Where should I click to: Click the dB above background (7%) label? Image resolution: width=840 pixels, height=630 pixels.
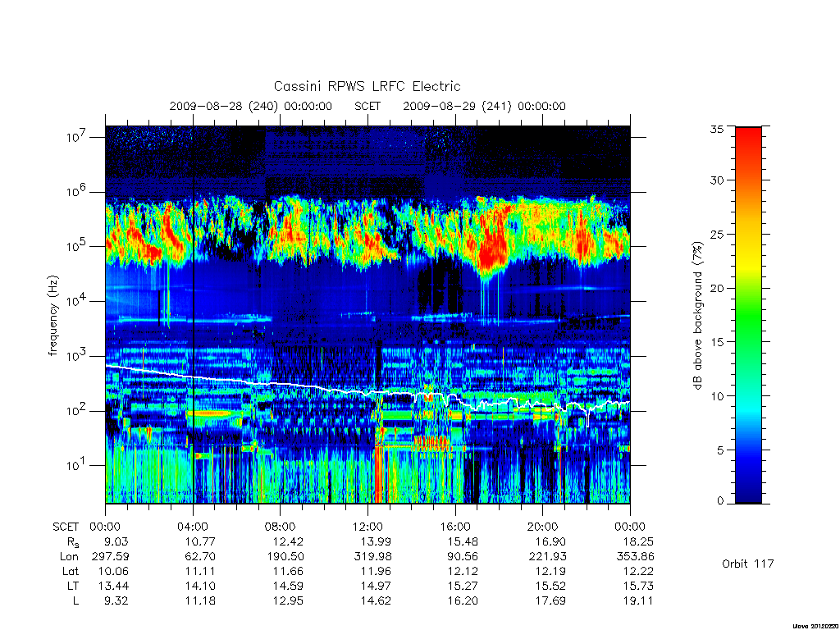coord(697,316)
